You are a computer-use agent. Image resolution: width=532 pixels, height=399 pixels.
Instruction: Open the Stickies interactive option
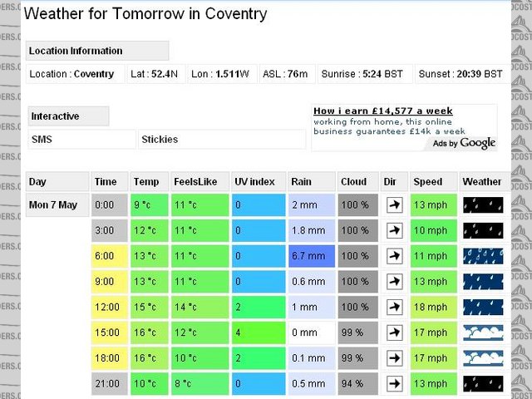tap(222, 139)
